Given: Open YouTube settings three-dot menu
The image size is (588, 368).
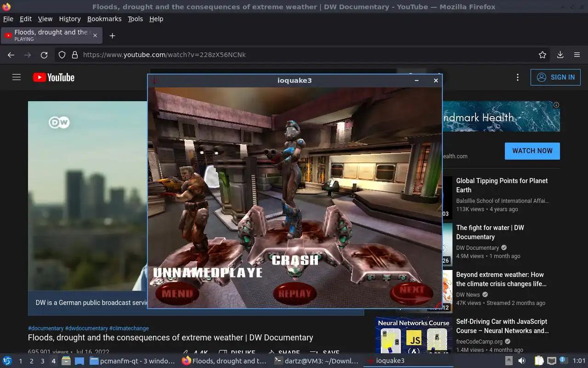Looking at the screenshot, I should tap(518, 77).
